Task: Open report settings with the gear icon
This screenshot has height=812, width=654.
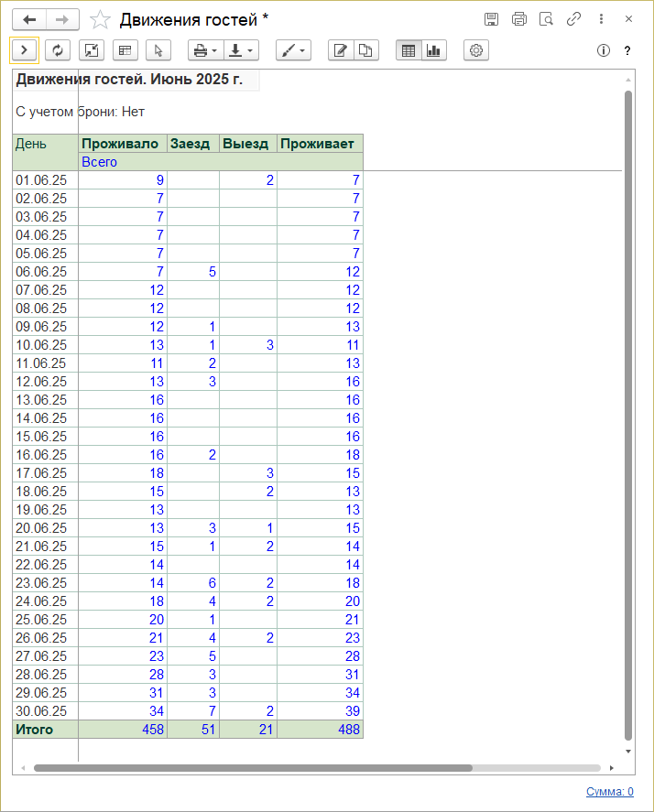Action: [475, 50]
